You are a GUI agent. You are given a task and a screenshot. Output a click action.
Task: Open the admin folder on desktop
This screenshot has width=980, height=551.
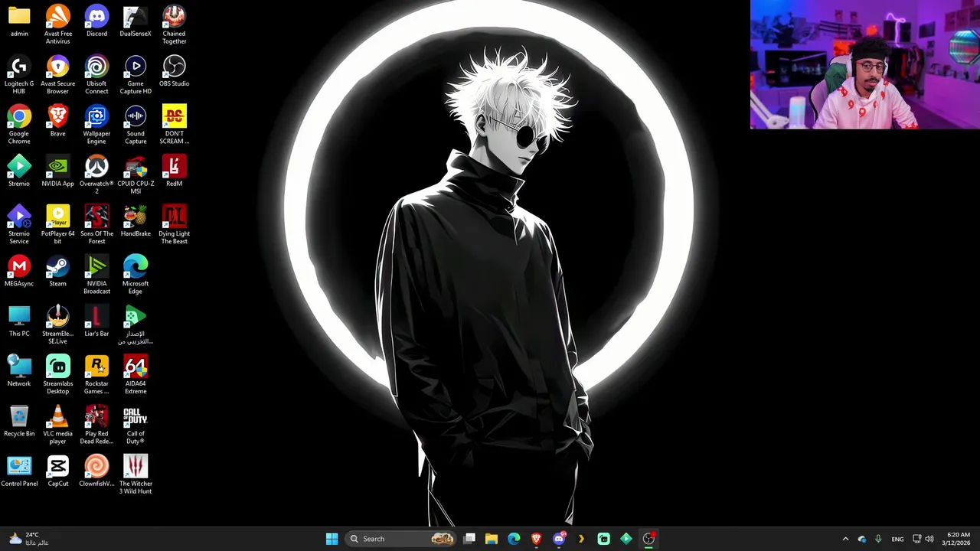point(19,21)
